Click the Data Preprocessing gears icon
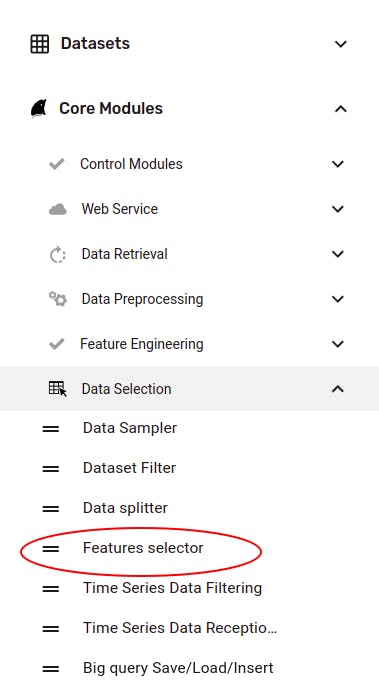This screenshot has height=680, width=379. 57,299
